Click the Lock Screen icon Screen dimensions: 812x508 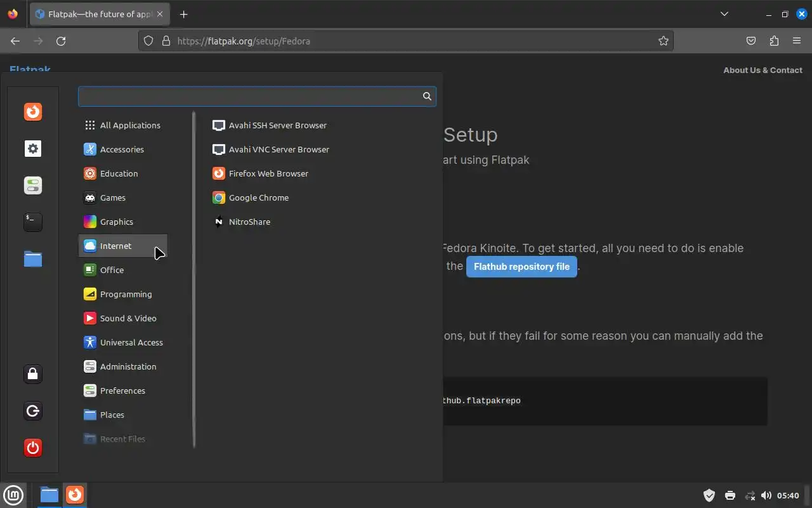[x=33, y=374]
